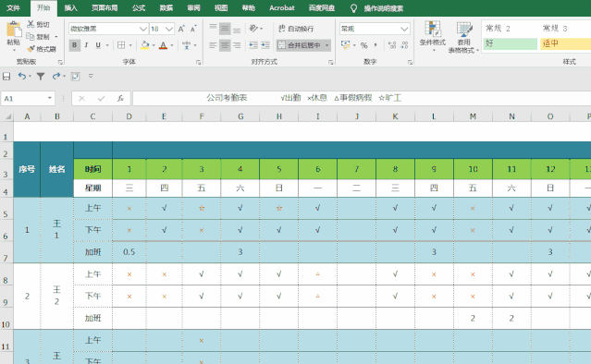Click the Copy icon
591x364 pixels.
[x=31, y=37]
